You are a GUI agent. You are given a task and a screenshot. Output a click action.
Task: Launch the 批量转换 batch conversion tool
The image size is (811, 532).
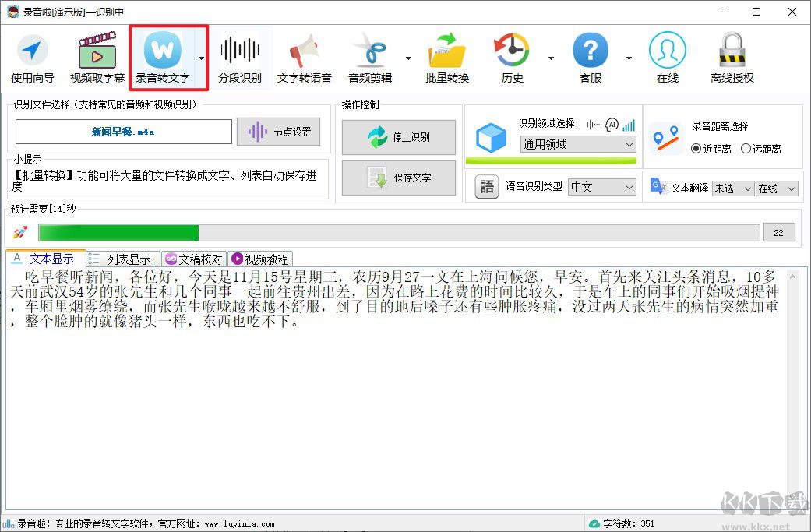click(446, 57)
